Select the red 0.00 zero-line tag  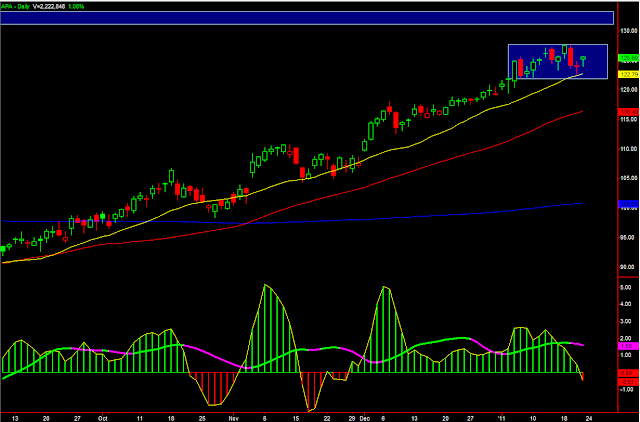pyautogui.click(x=629, y=373)
